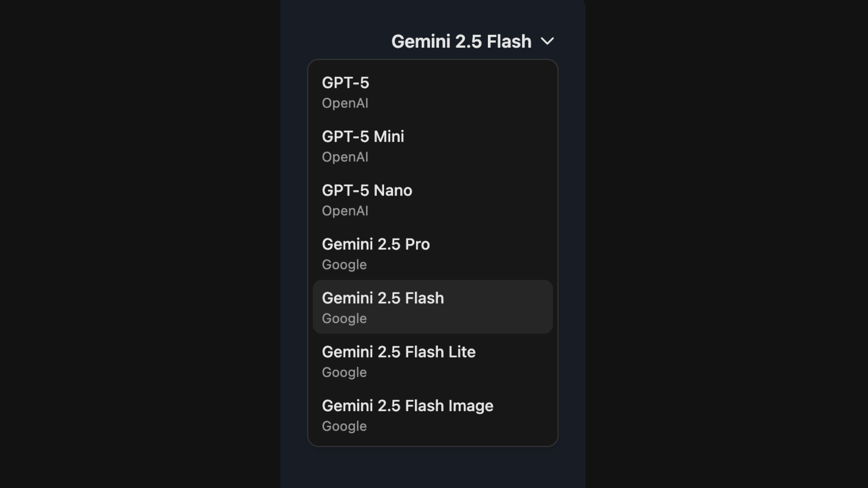
Task: Collapse the Gemini 2.5 Flash model selector title
Action: pyautogui.click(x=461, y=41)
